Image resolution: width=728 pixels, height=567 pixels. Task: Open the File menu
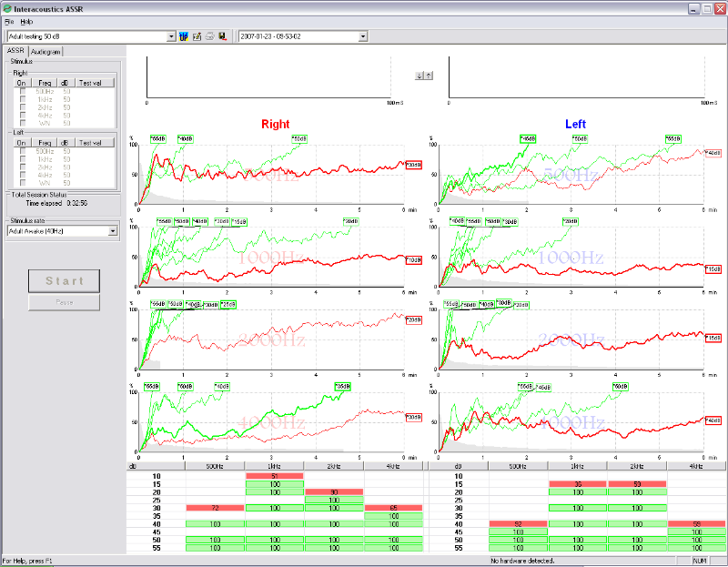(8, 20)
